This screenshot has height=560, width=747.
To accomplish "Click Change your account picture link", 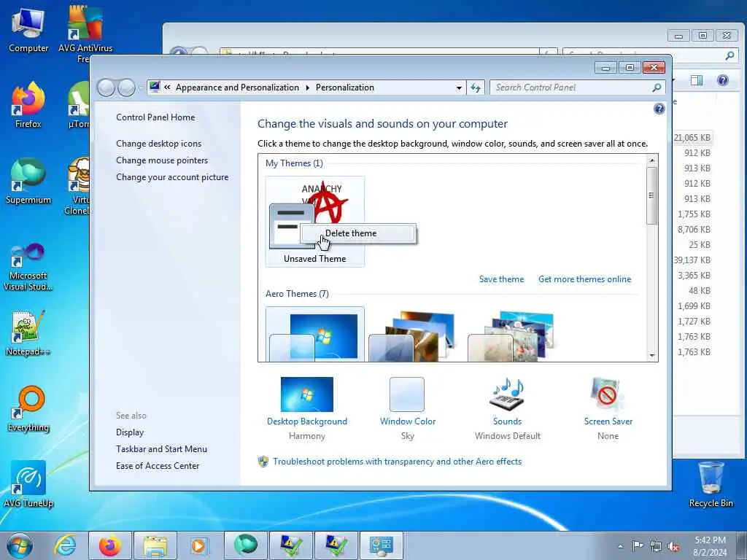I will [172, 177].
